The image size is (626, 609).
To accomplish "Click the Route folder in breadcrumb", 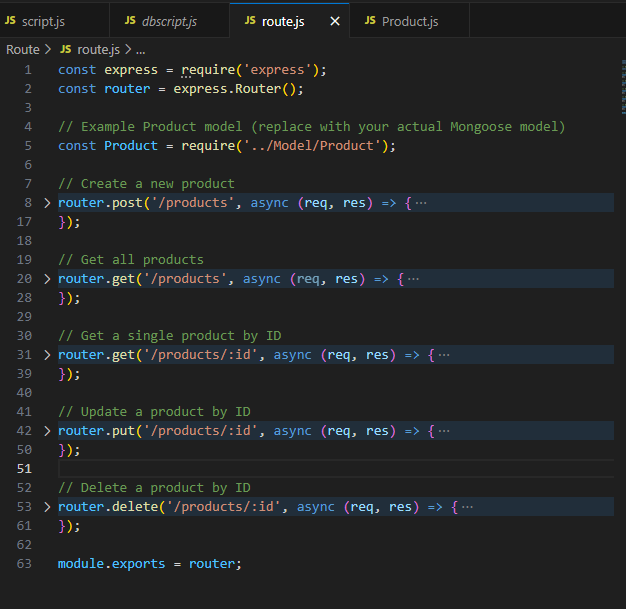I will click(x=23, y=49).
